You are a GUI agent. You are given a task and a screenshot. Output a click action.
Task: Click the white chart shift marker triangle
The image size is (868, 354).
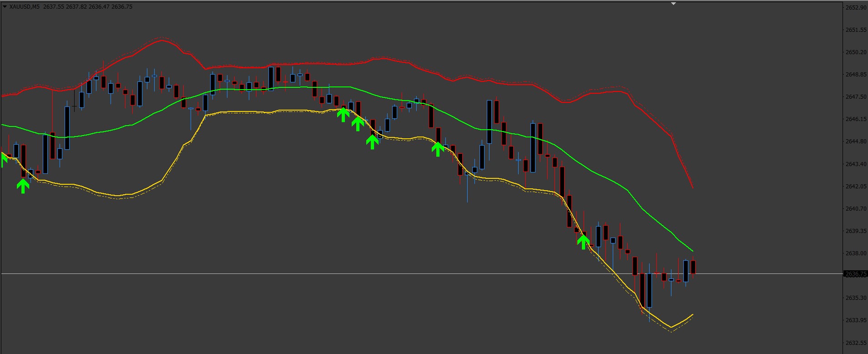coord(674,4)
